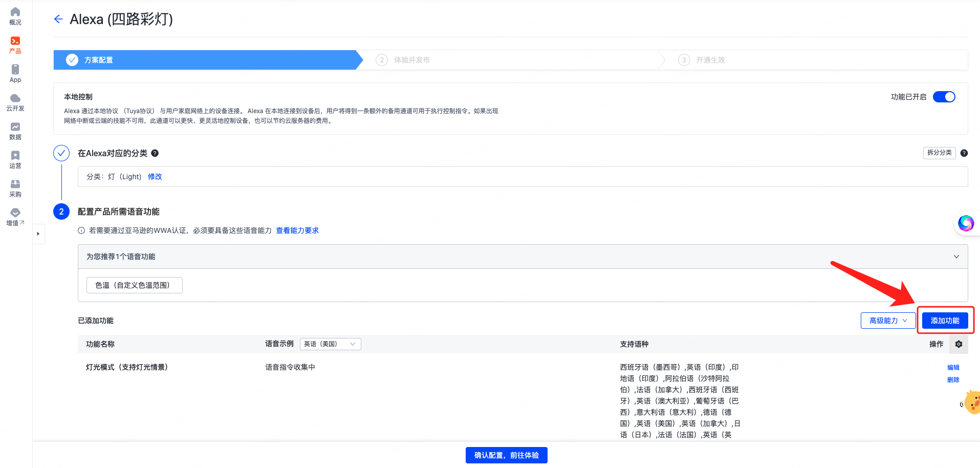Screen dimensions: 980x468
Task: Click 删除 for the 灯光模式 row
Action: (x=953, y=380)
